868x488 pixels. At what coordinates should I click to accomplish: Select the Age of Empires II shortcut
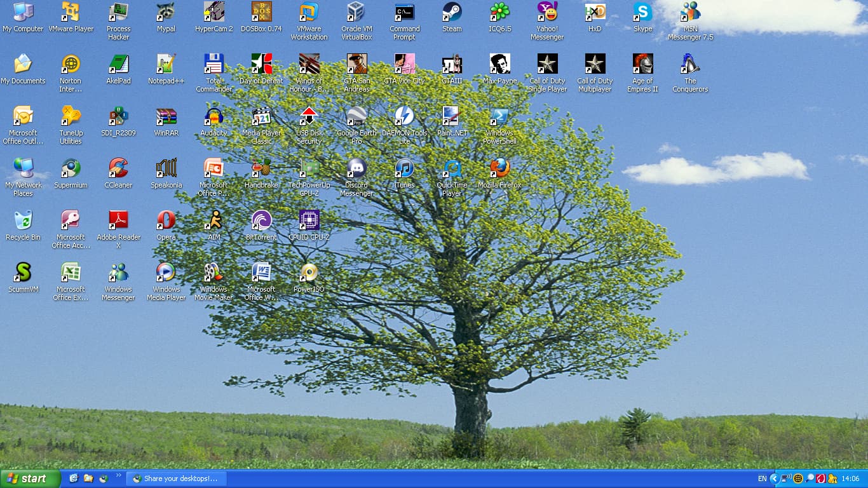tap(642, 64)
